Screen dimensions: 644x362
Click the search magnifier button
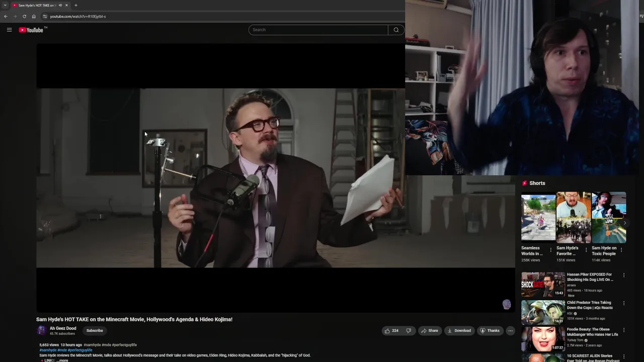click(x=396, y=30)
